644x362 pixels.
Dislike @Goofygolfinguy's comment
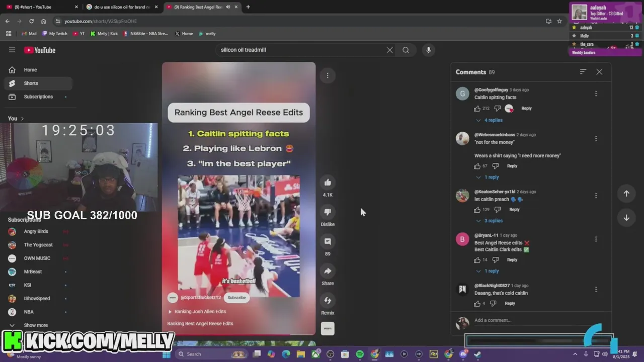pos(497,108)
